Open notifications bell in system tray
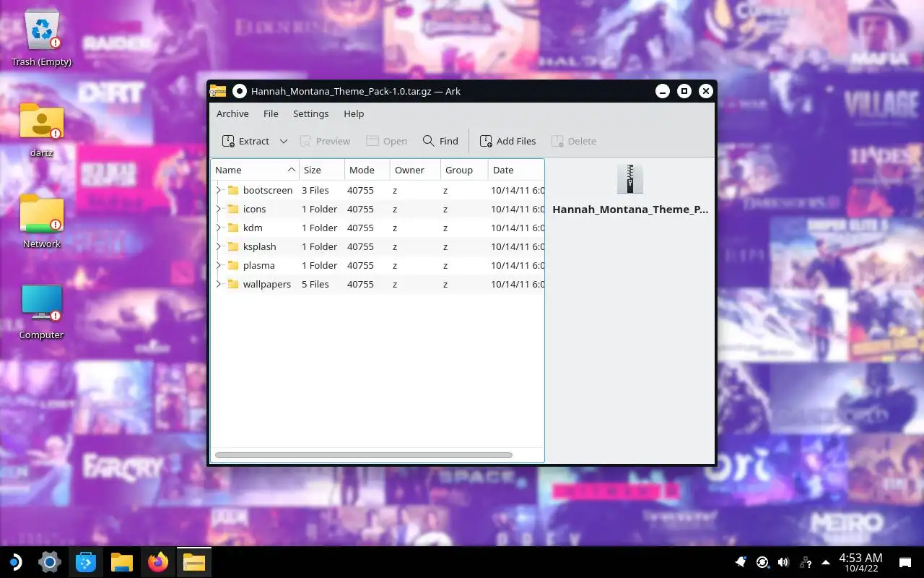 click(x=741, y=562)
